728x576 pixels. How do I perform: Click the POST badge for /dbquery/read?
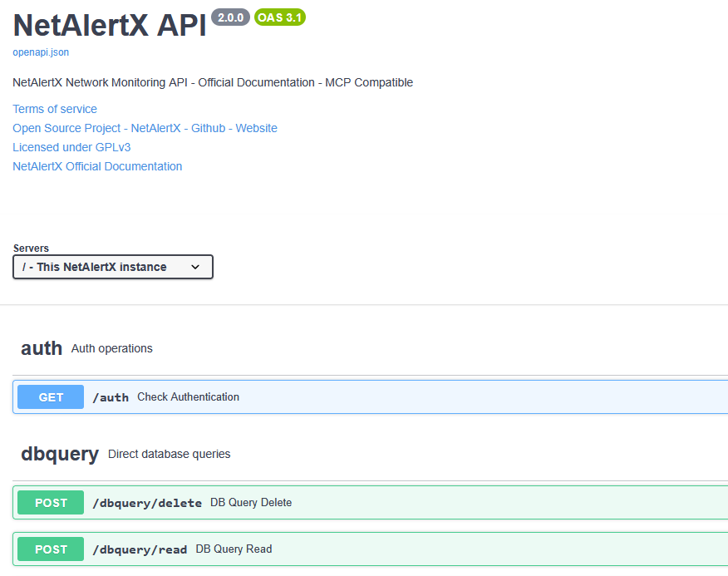[50, 549]
